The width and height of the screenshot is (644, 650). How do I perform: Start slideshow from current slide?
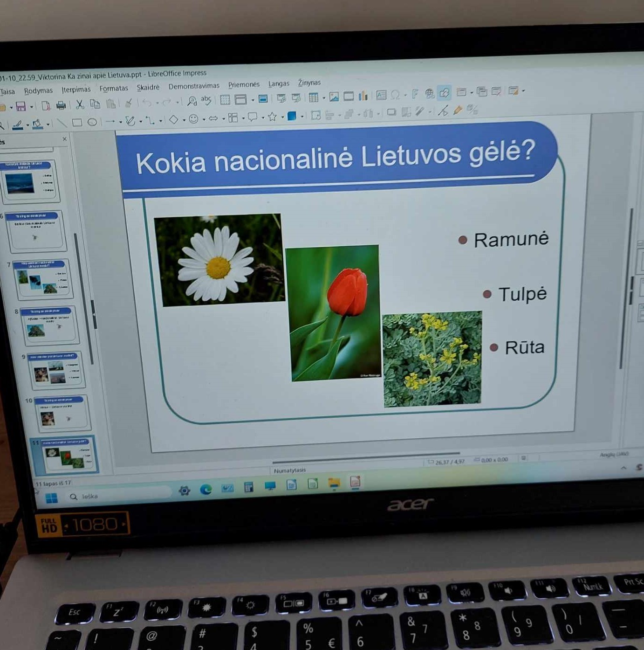point(296,97)
